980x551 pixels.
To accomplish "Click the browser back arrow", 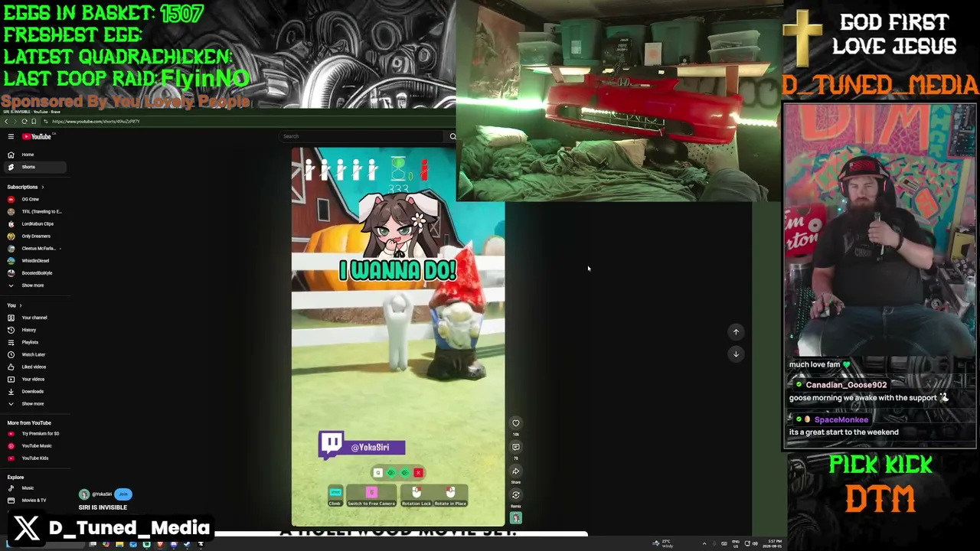I will (6, 122).
